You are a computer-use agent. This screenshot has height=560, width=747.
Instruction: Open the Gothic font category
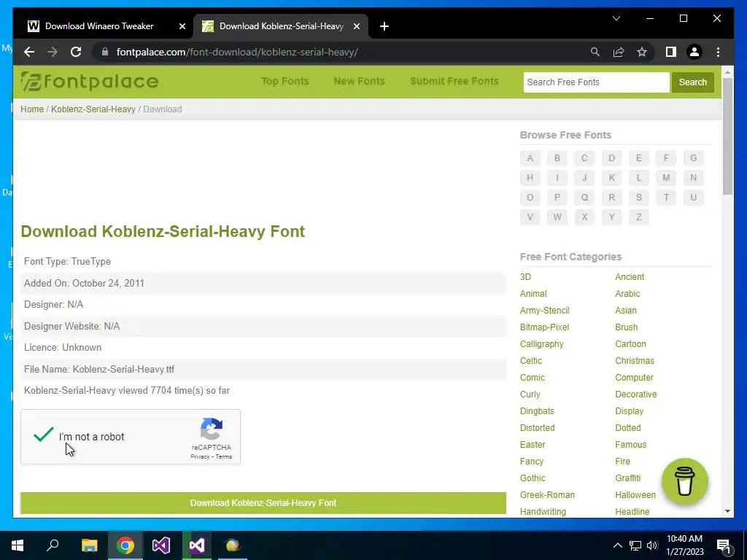[533, 478]
